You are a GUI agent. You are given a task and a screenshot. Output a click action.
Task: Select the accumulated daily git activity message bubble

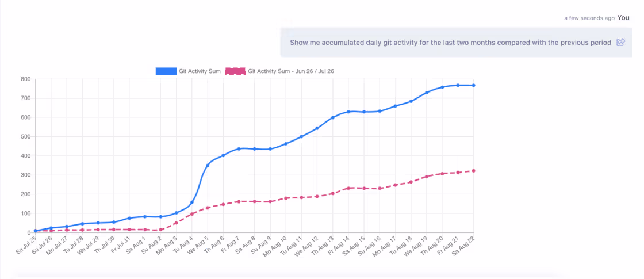(456, 43)
